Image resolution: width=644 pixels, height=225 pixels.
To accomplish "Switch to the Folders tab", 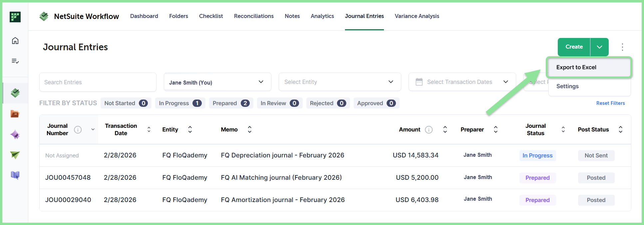I will [178, 16].
